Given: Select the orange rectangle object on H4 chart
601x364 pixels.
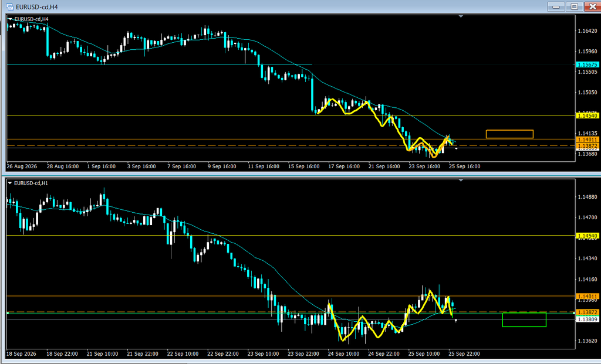Looking at the screenshot, I should click(509, 134).
